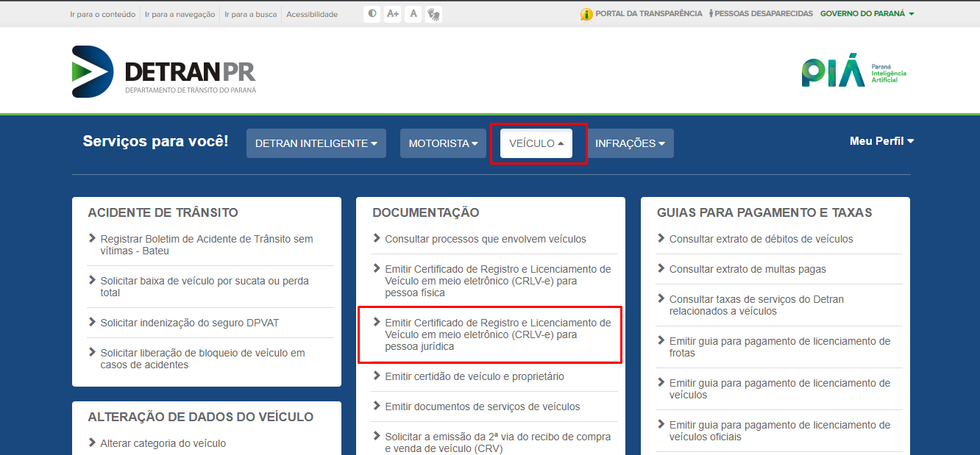Click DOCUMENTAÇÃO heading

tap(426, 212)
